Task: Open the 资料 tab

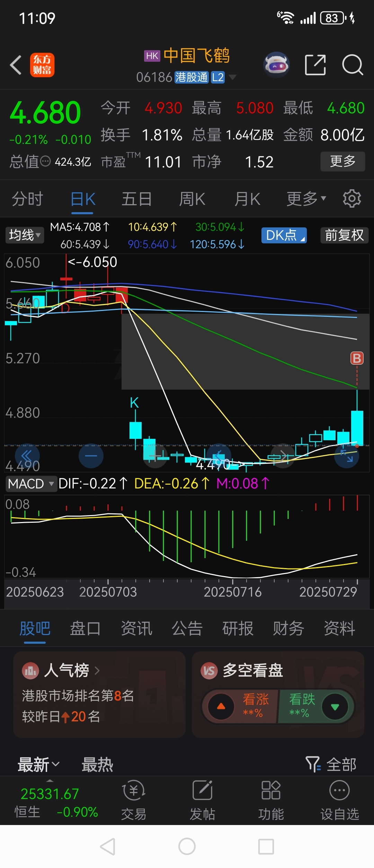Action: [339, 628]
